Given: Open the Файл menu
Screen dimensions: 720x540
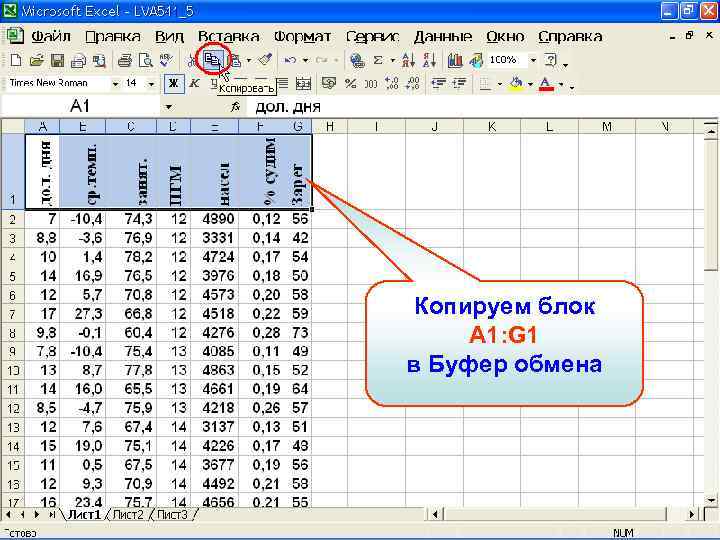Looking at the screenshot, I should click(51, 36).
